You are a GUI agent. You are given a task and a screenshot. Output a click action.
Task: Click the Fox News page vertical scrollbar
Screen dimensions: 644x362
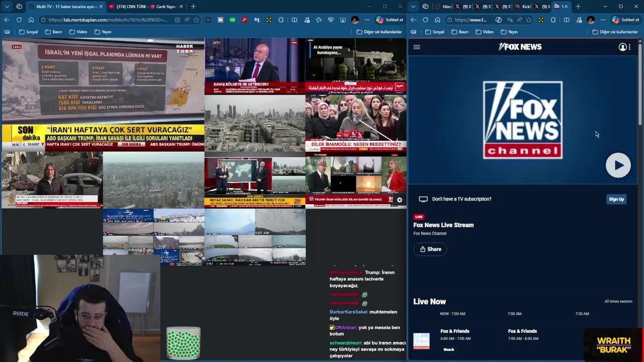[x=640, y=83]
